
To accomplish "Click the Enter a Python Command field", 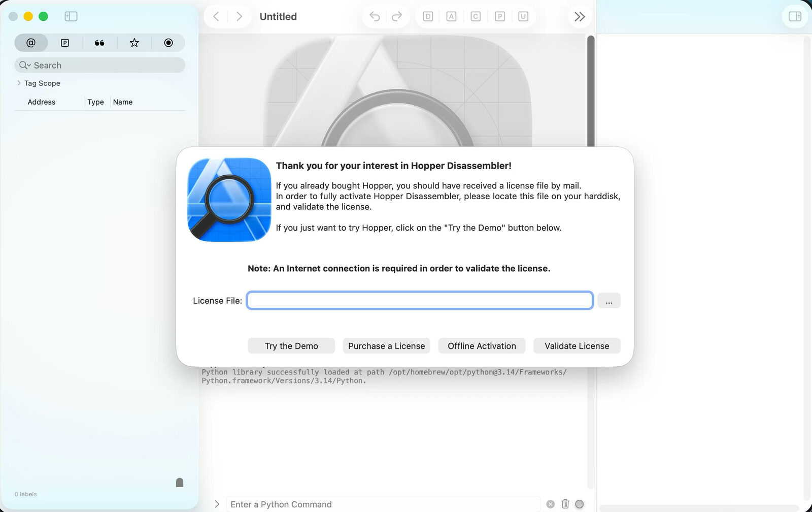I will (x=383, y=504).
